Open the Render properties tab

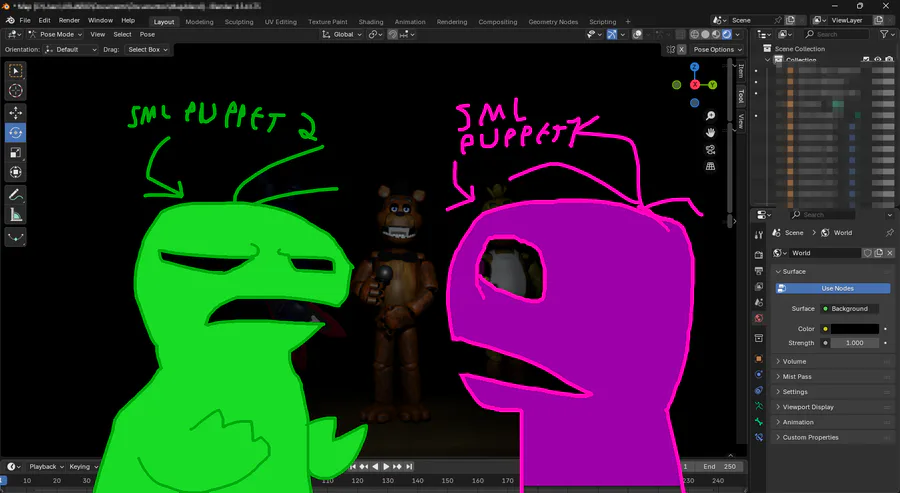coord(759,255)
